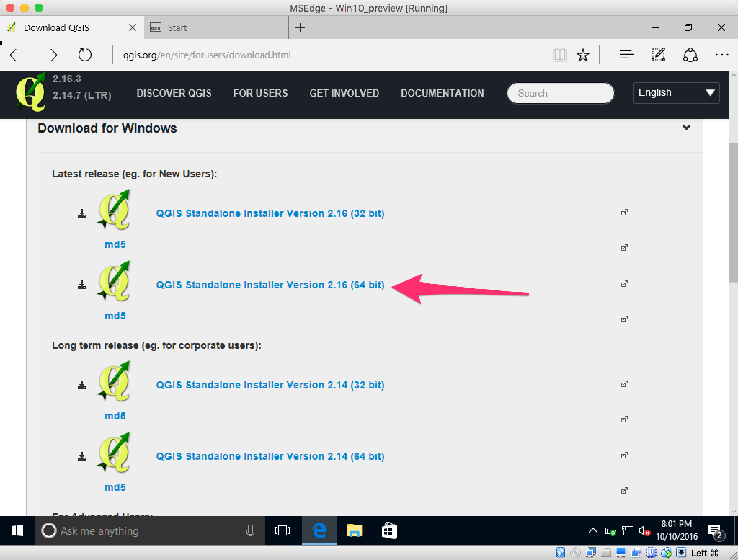738x560 pixels.
Task: Close the Download QGIS tab
Action: click(x=133, y=27)
